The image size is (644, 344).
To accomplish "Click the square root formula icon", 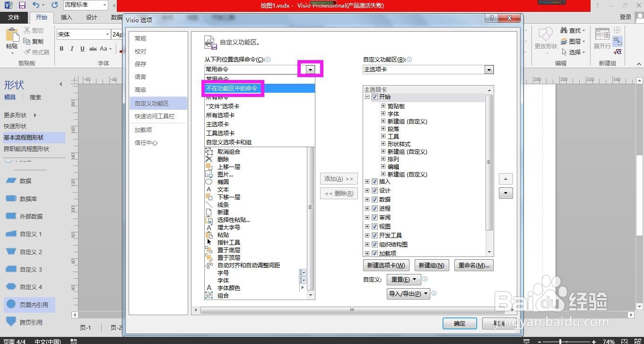I will pos(618,52).
